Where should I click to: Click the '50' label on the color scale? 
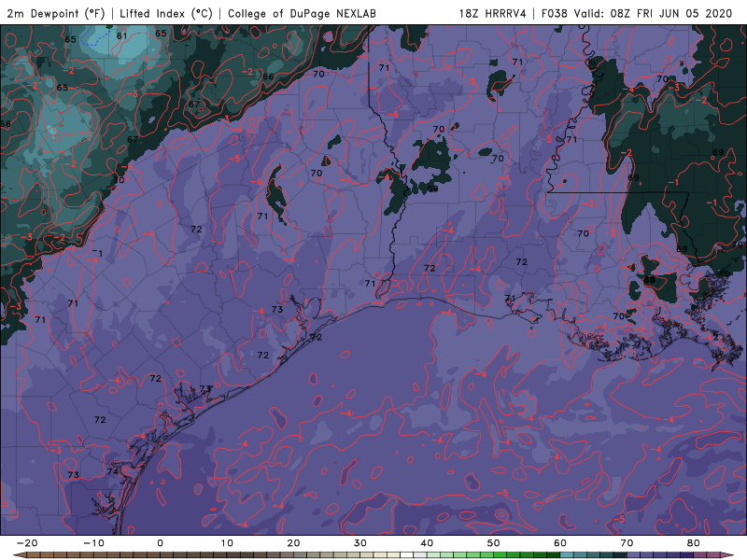tap(494, 543)
